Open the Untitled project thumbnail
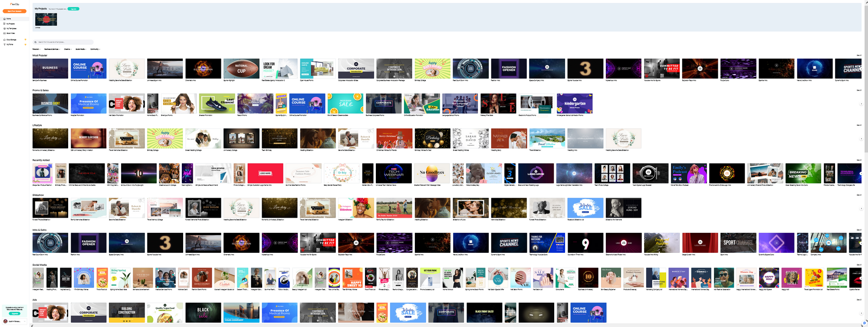The width and height of the screenshot is (868, 327). [x=46, y=20]
